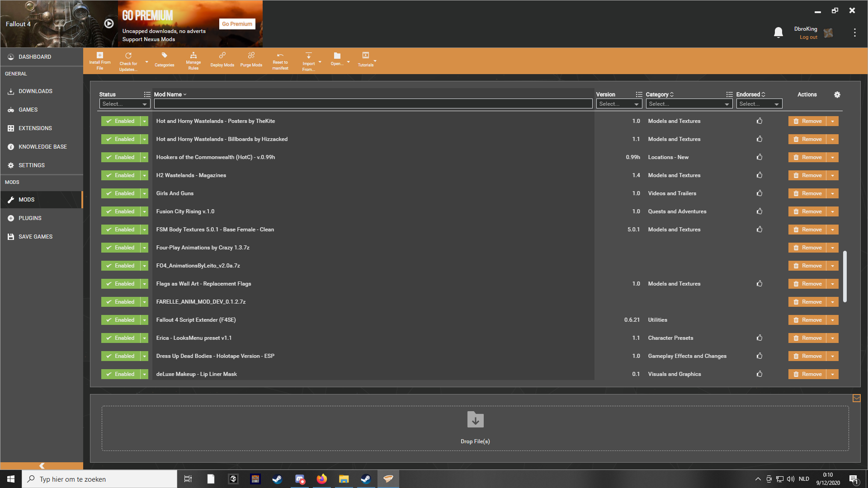Open Knowledge Base section
The image size is (868, 488).
point(42,147)
